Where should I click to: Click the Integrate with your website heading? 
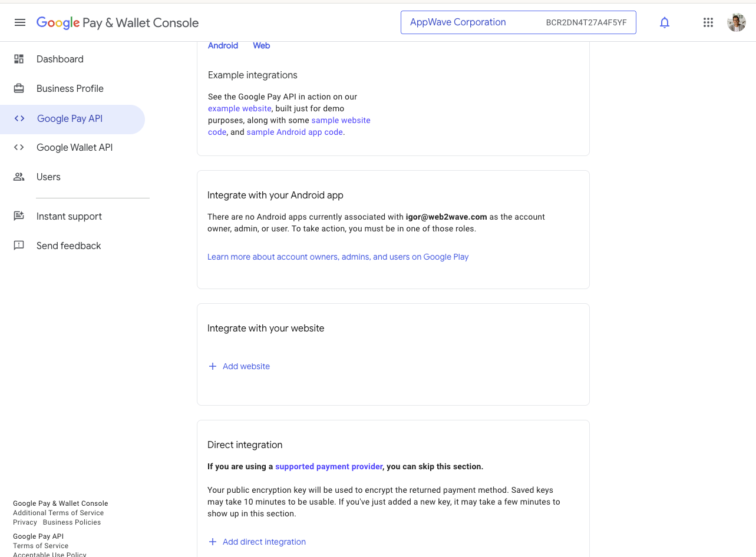[266, 328]
